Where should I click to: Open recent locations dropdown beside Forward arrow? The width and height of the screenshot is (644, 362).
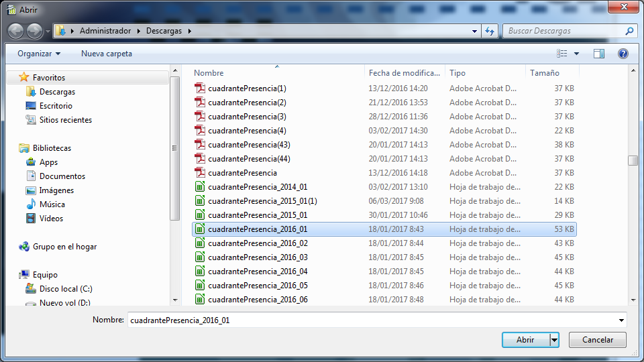point(48,32)
